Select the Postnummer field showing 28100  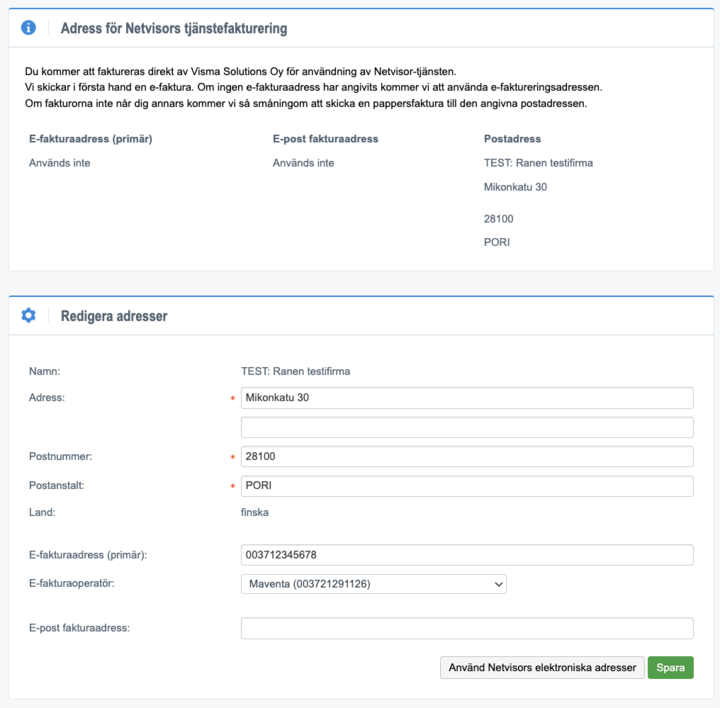[x=467, y=456]
